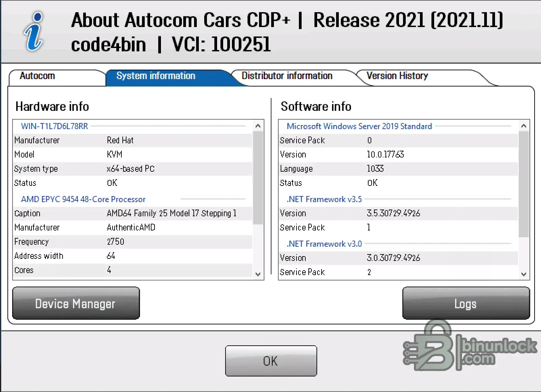This screenshot has width=541, height=392.
Task: Click the Caption label
Action: tap(27, 213)
